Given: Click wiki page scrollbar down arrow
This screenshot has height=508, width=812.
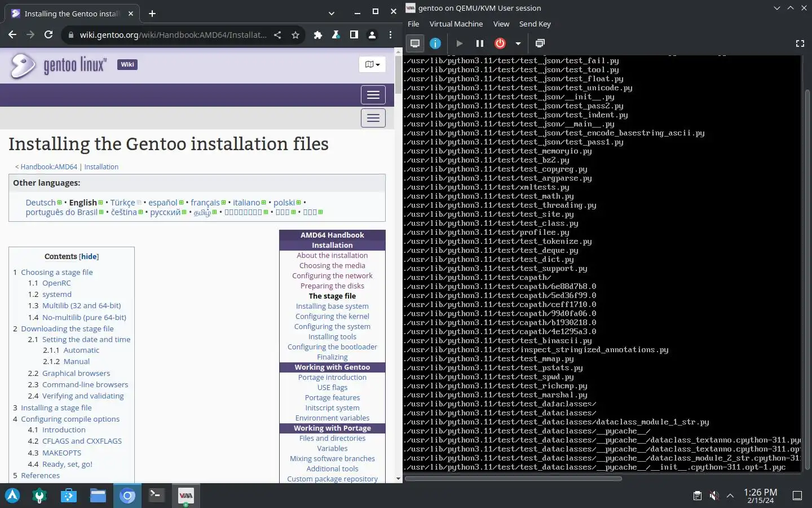Looking at the screenshot, I should click(x=399, y=479).
